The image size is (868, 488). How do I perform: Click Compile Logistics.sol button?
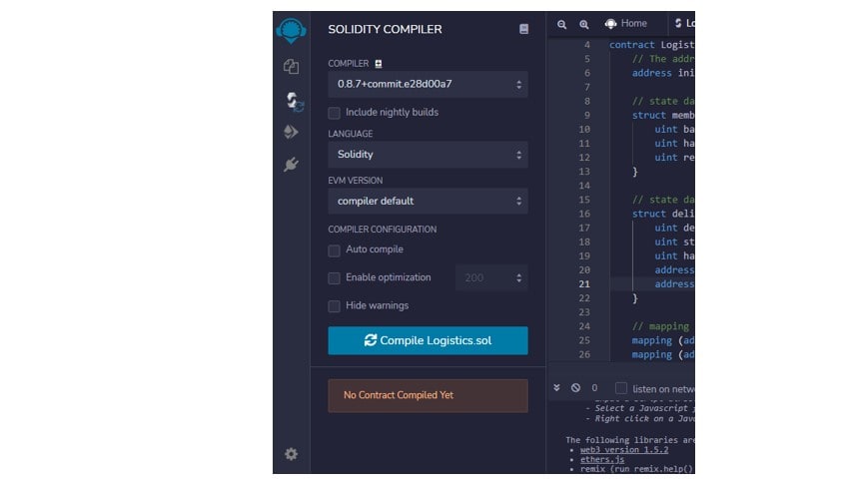coord(428,340)
